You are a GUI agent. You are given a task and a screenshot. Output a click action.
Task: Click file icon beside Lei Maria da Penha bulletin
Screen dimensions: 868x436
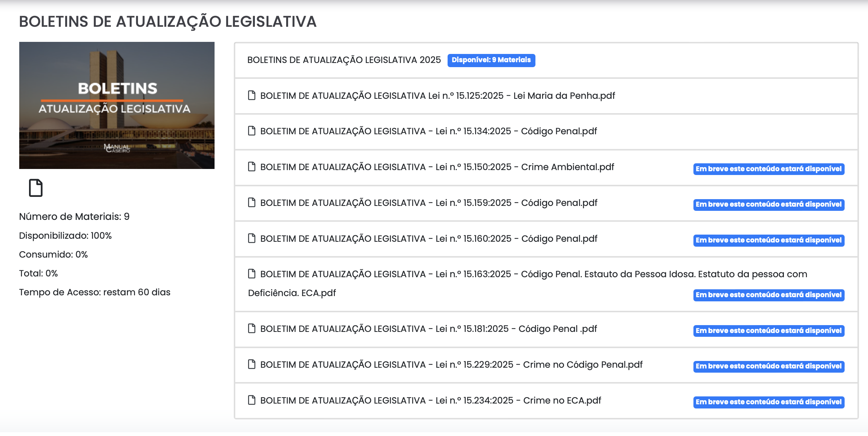[252, 95]
